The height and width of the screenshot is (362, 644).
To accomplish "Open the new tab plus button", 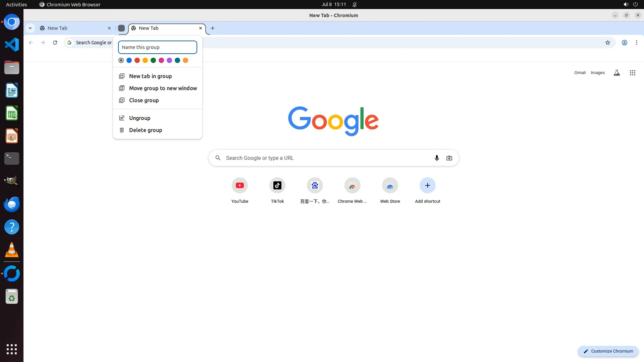I will (212, 28).
